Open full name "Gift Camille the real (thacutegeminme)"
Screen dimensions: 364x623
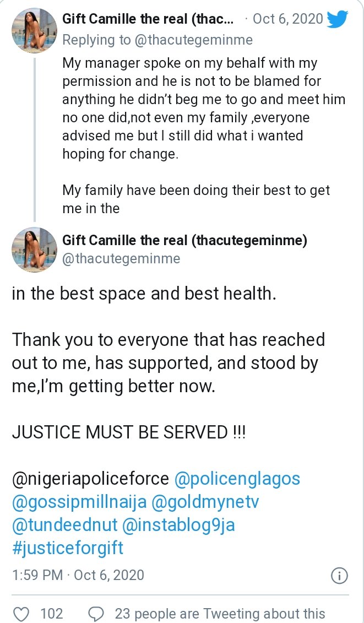(184, 240)
